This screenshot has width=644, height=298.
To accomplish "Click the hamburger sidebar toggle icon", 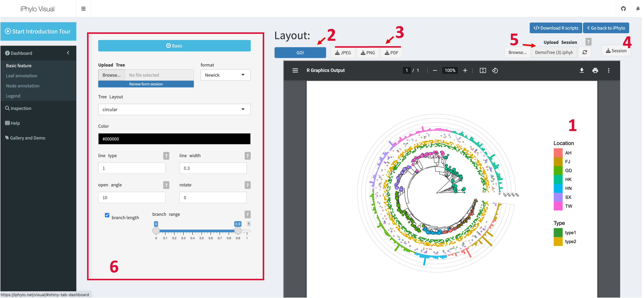I will coord(83,9).
